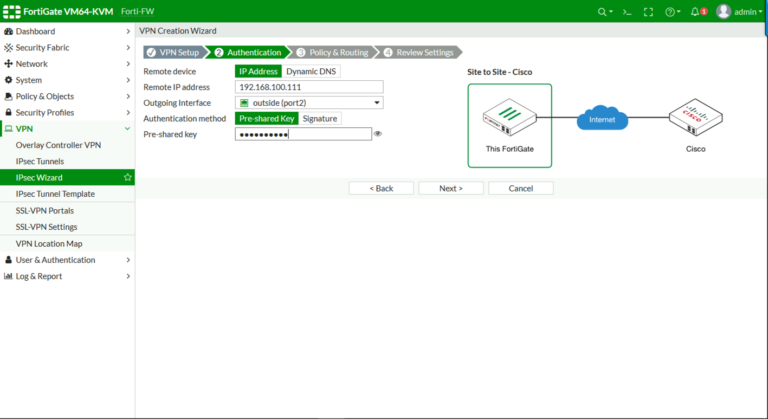768x419 pixels.
Task: Click the Back button
Action: [381, 188]
